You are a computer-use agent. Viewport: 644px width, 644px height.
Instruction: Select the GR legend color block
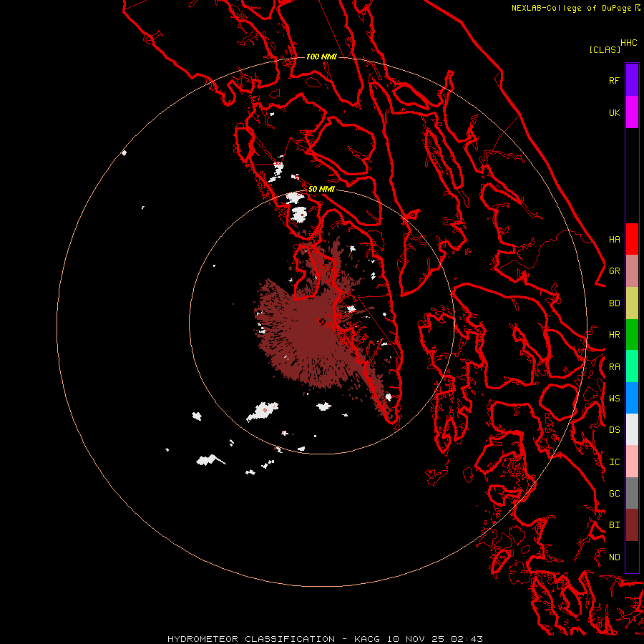[632, 270]
